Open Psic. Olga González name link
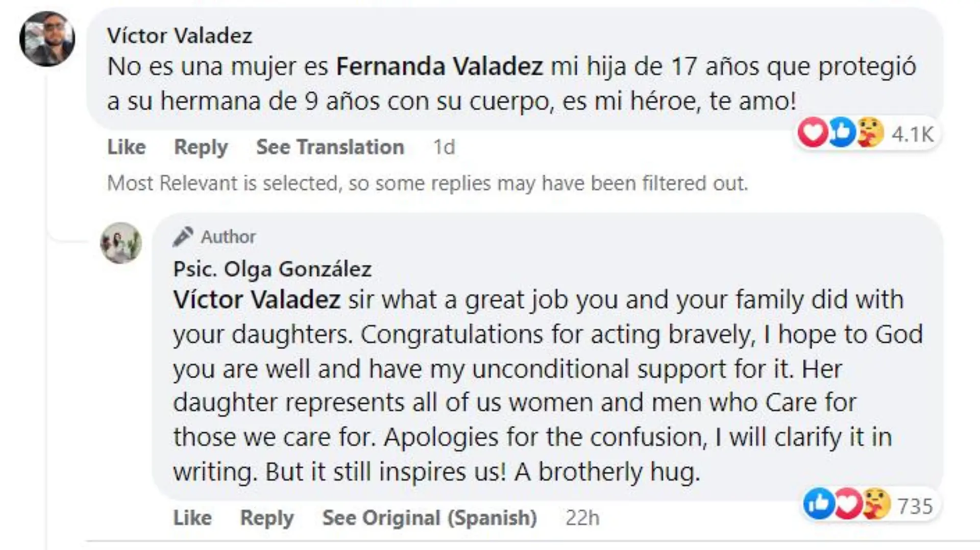The width and height of the screenshot is (980, 550). pos(273,269)
